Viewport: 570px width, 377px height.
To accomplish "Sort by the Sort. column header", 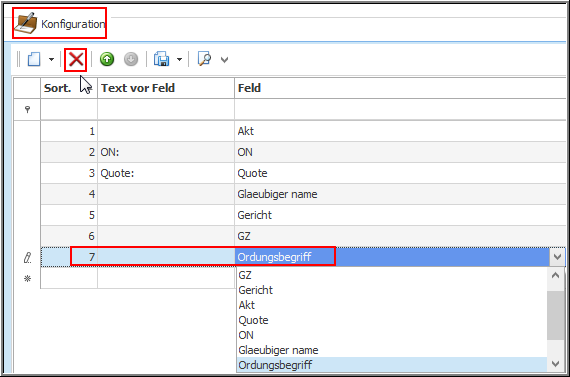I will 69,88.
